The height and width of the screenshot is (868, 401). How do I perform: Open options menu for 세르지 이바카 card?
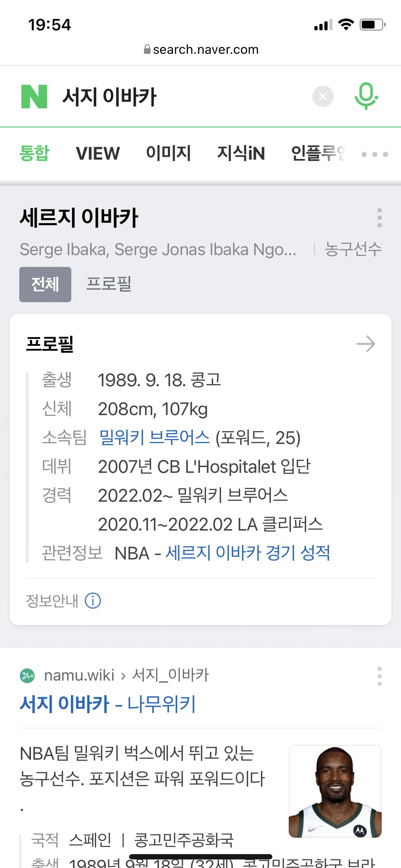379,218
